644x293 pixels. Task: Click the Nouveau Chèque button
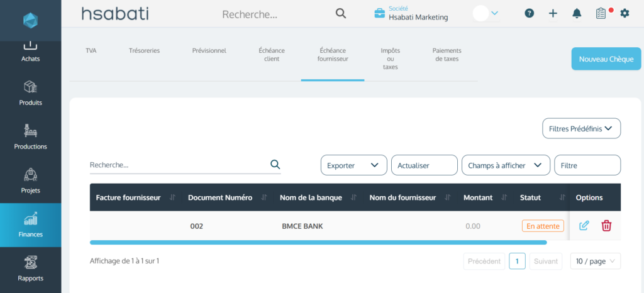606,58
